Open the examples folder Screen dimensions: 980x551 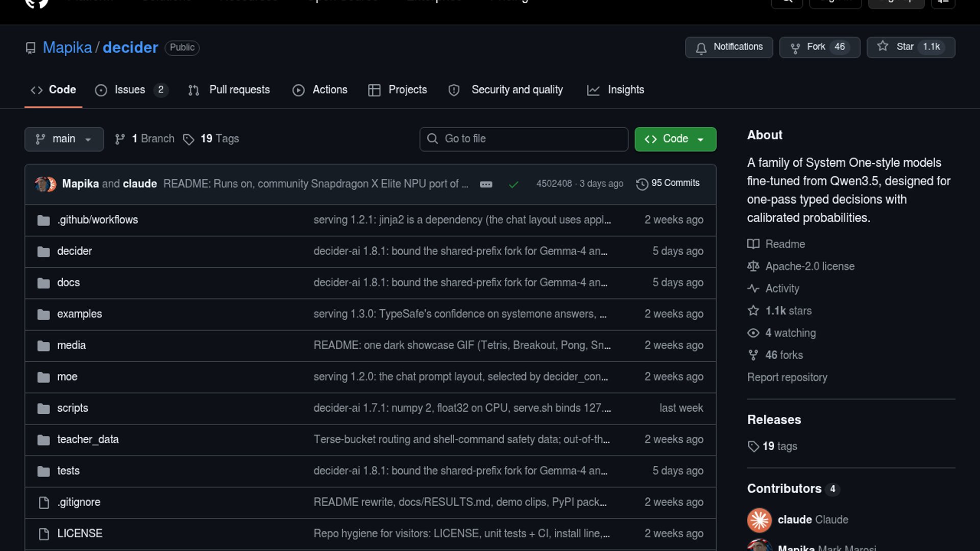(x=80, y=314)
